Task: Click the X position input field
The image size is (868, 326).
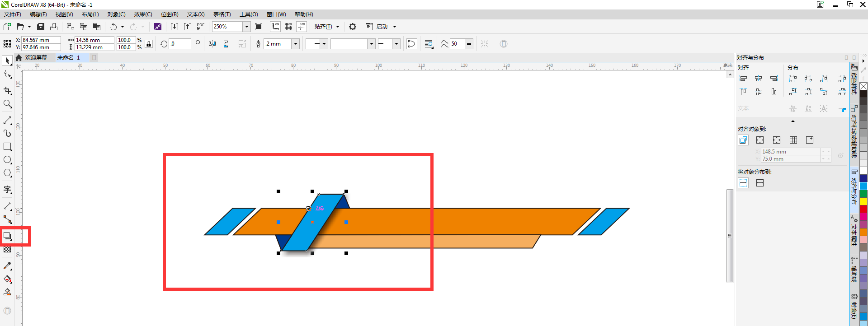Action: [x=41, y=40]
